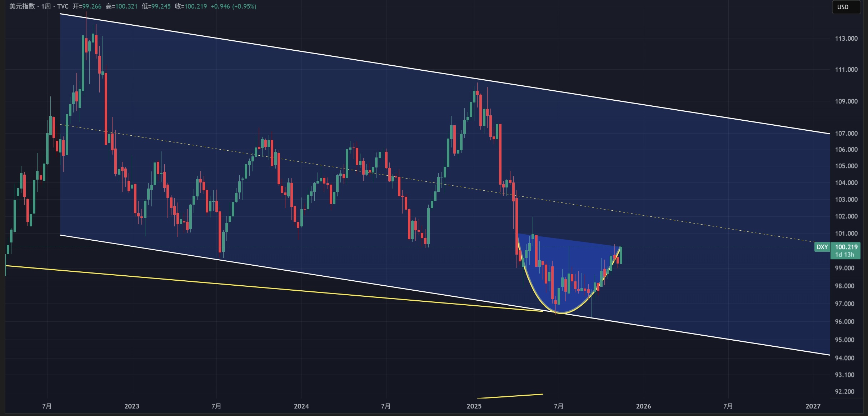Click the 100.219 current price label

click(846, 247)
